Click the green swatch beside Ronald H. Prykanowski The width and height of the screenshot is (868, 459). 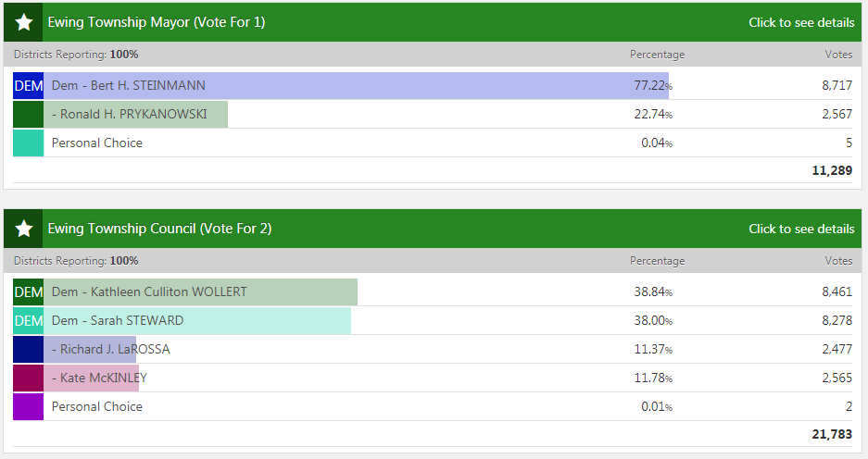coord(28,115)
